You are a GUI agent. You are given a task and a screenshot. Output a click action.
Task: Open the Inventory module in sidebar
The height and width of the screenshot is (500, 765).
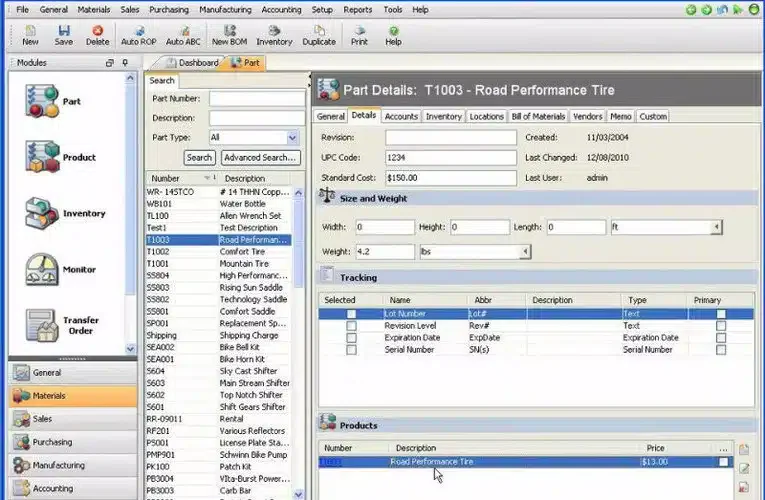point(65,213)
